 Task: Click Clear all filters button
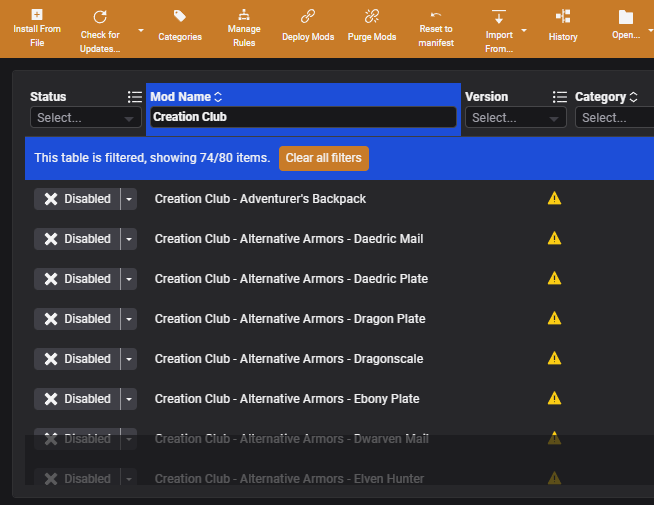pyautogui.click(x=324, y=158)
